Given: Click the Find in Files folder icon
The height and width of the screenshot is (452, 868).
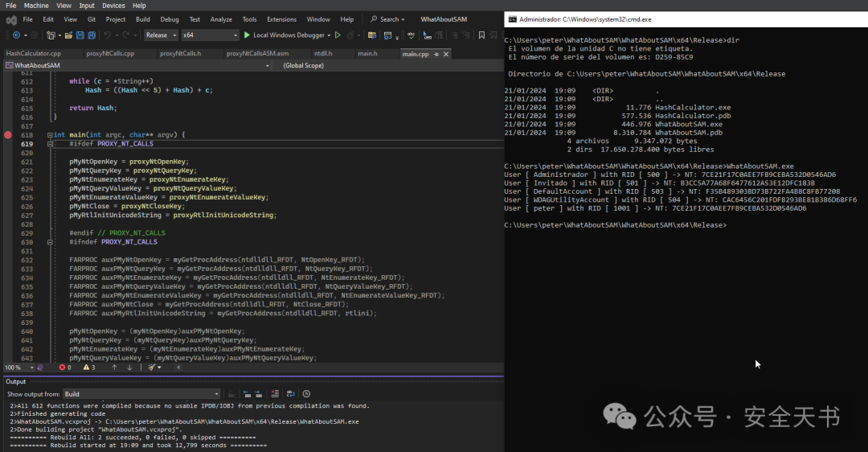Looking at the screenshot, I should [372, 35].
